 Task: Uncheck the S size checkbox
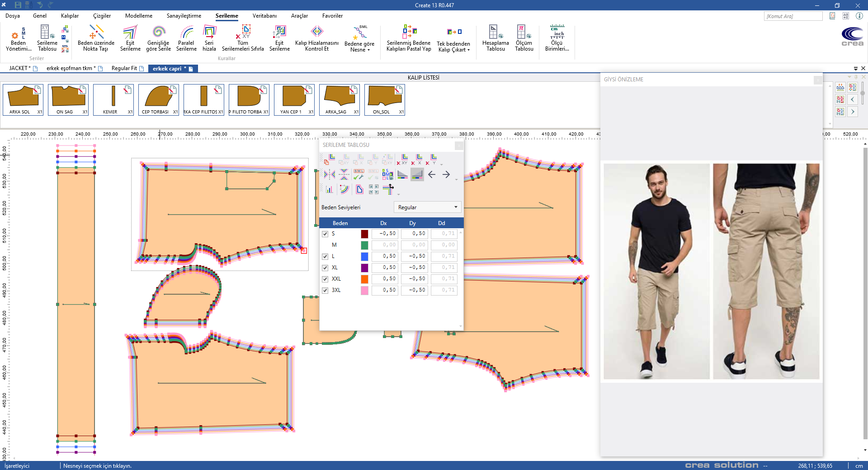325,234
